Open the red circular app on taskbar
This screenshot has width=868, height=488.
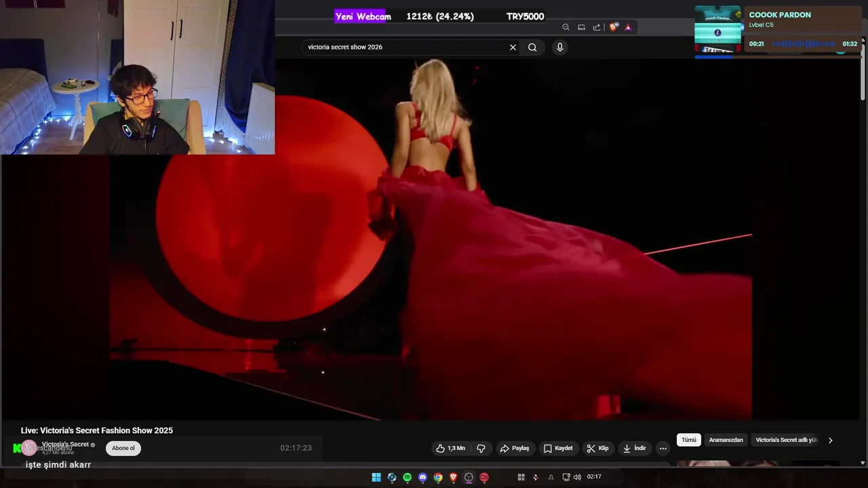484,477
